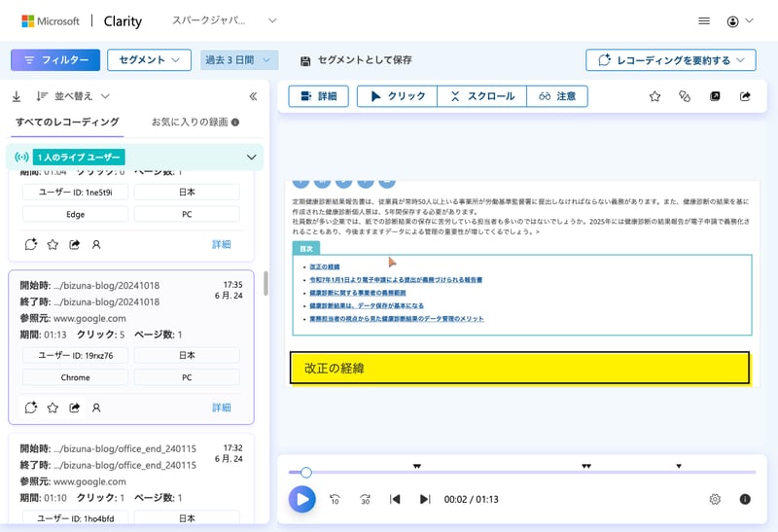This screenshot has width=778, height=532.
Task: Star the 19rxz76 Chrome recording
Action: (x=53, y=408)
